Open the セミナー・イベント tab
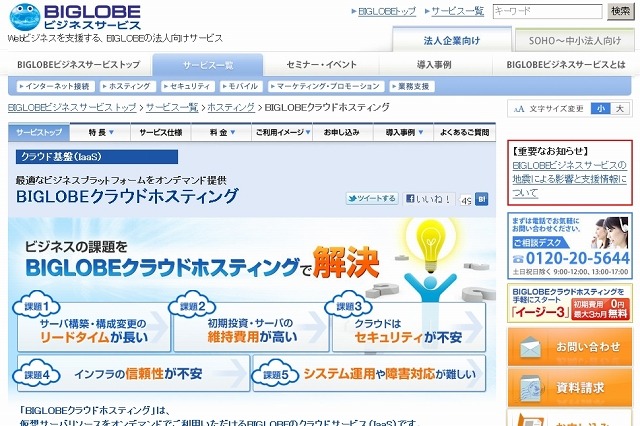This screenshot has width=640, height=426. point(321,64)
